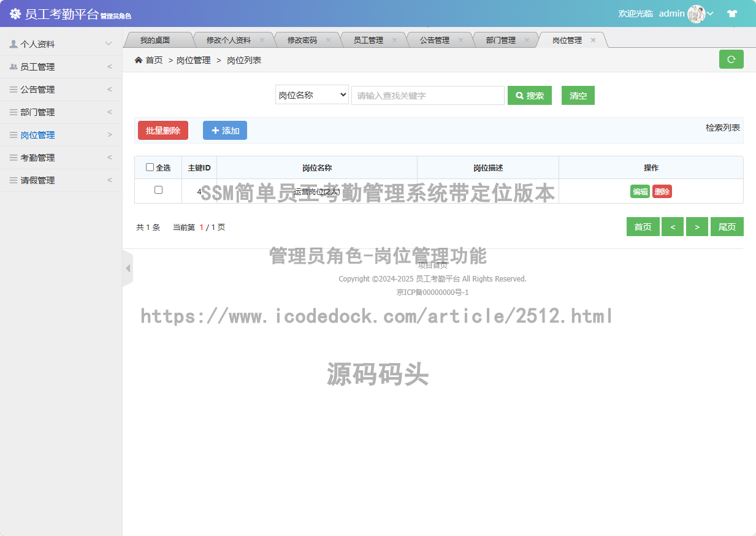Screen dimensions: 756x536
Task: Go to 首页 first page button
Action: coord(643,227)
